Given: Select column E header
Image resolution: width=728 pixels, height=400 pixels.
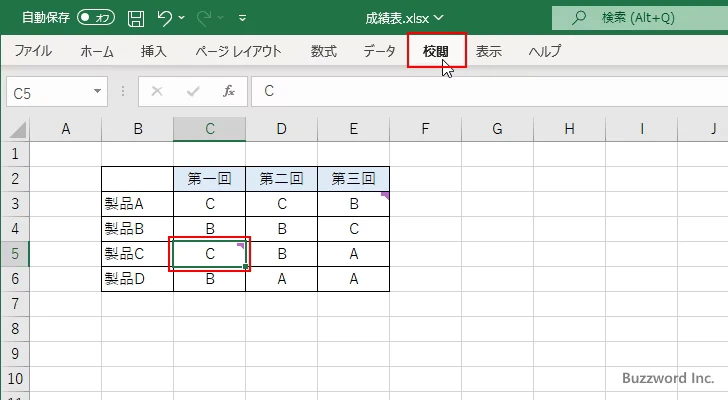Looking at the screenshot, I should pyautogui.click(x=353, y=129).
